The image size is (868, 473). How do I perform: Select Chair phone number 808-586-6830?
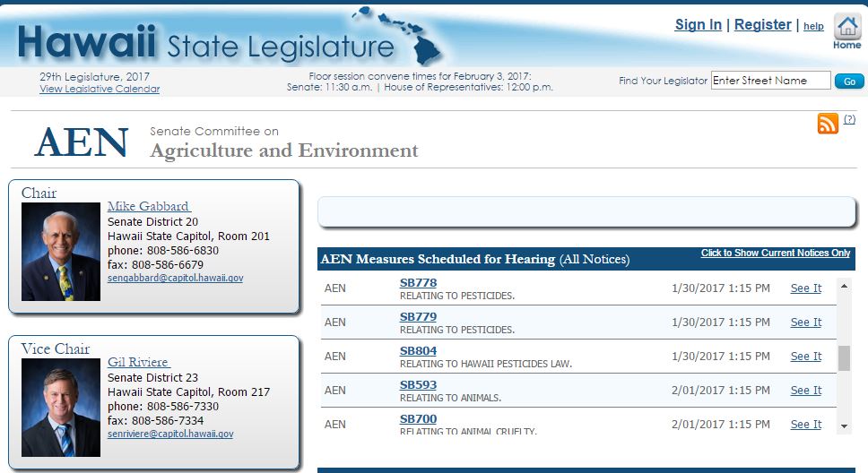[183, 251]
